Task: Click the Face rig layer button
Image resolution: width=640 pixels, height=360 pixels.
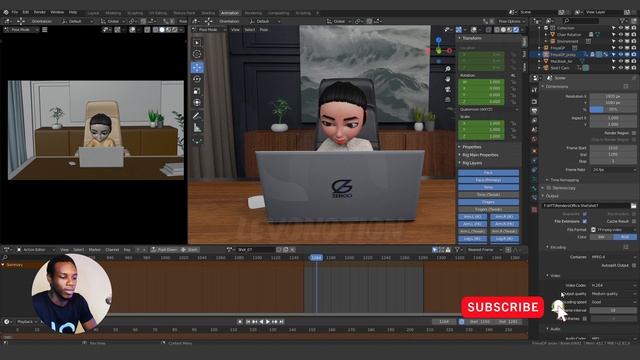Action: [x=488, y=173]
